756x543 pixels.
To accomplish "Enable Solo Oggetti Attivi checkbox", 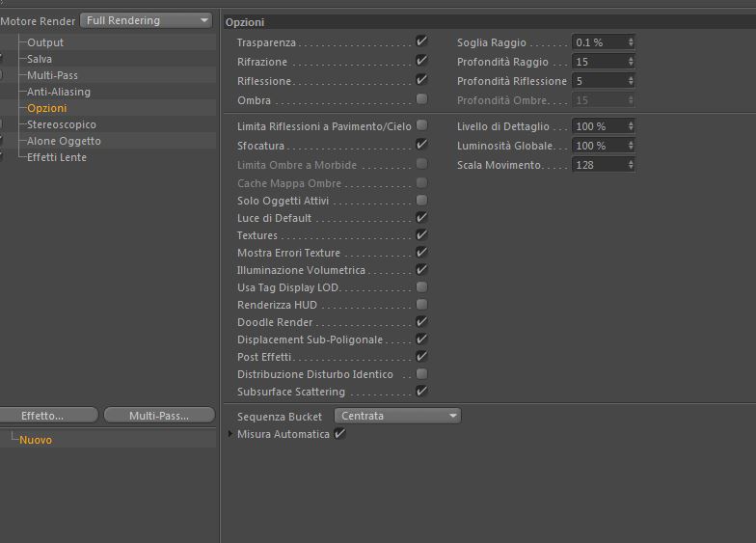I will coord(421,200).
